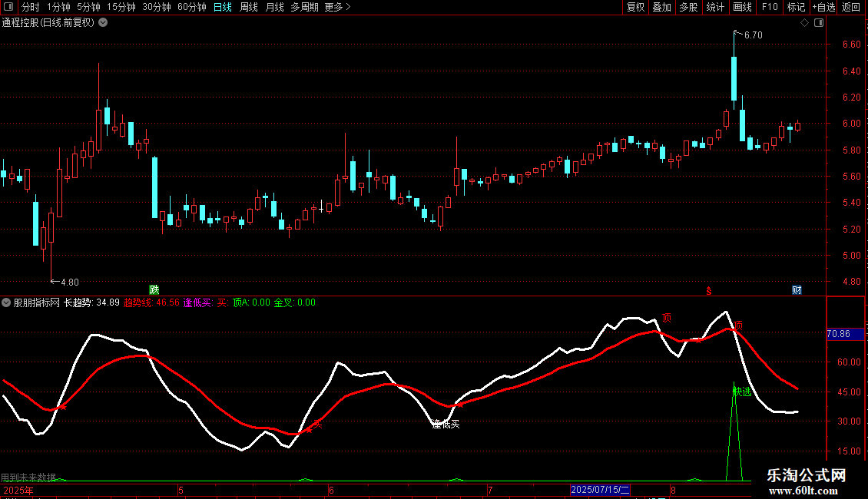
Task: Click the 2025年 label on the time axis
Action: click(x=18, y=490)
